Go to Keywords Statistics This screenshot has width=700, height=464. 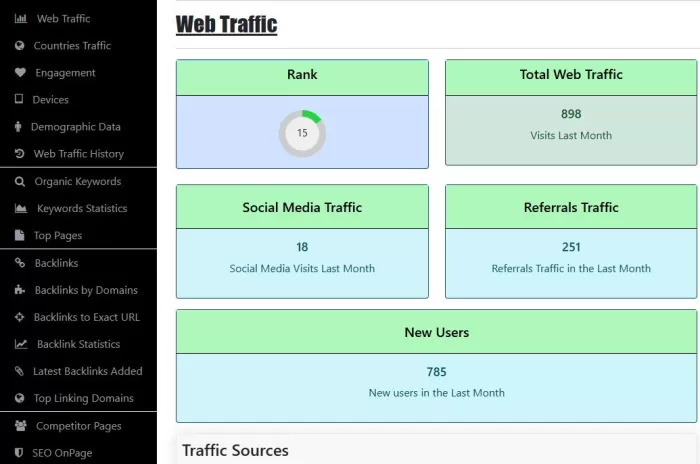82,209
